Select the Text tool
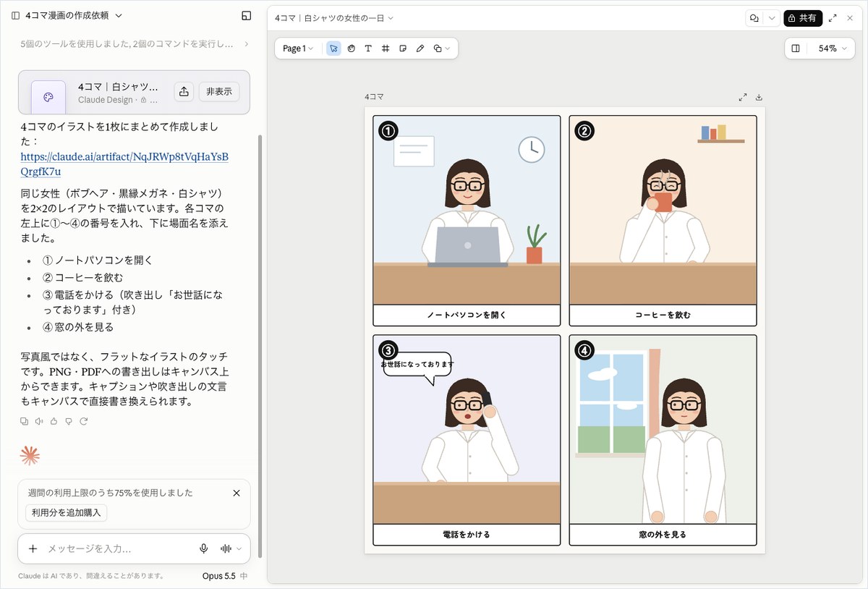The width and height of the screenshot is (868, 589). (368, 48)
